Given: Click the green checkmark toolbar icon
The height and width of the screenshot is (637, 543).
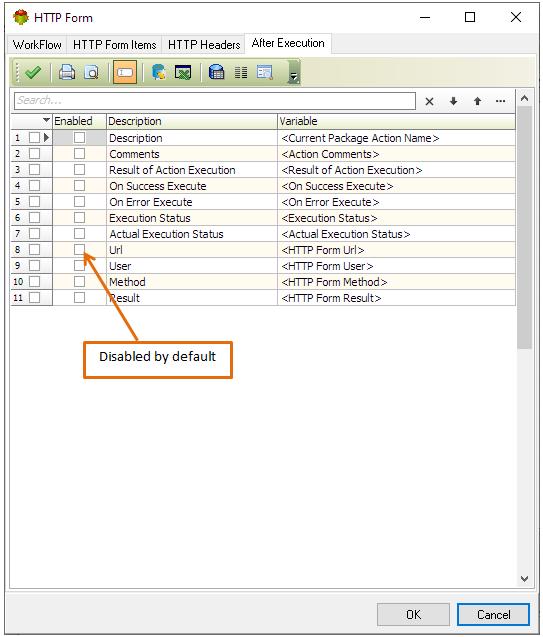Looking at the screenshot, I should [33, 72].
